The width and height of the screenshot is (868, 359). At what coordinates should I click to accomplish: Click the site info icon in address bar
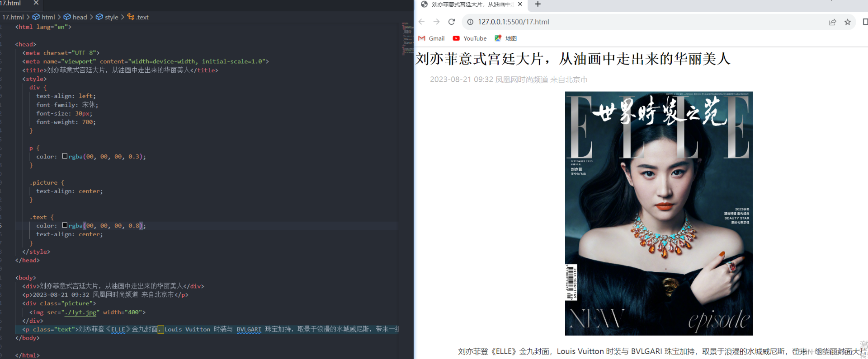click(470, 22)
